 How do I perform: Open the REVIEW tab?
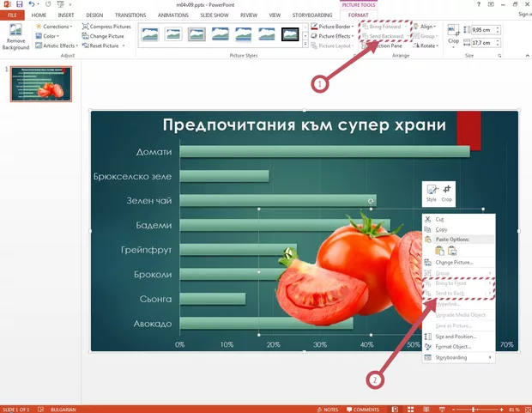(x=249, y=15)
